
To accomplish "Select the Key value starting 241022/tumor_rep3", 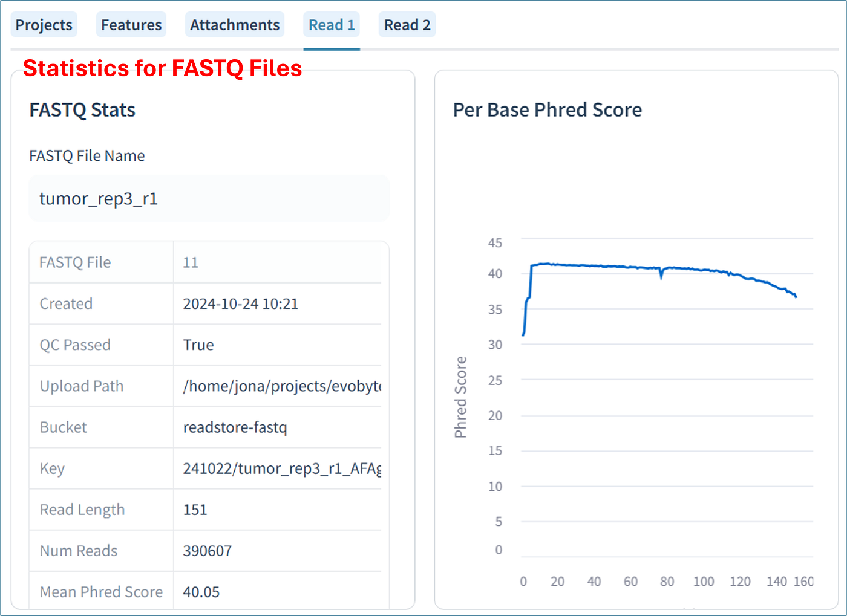I will point(282,468).
